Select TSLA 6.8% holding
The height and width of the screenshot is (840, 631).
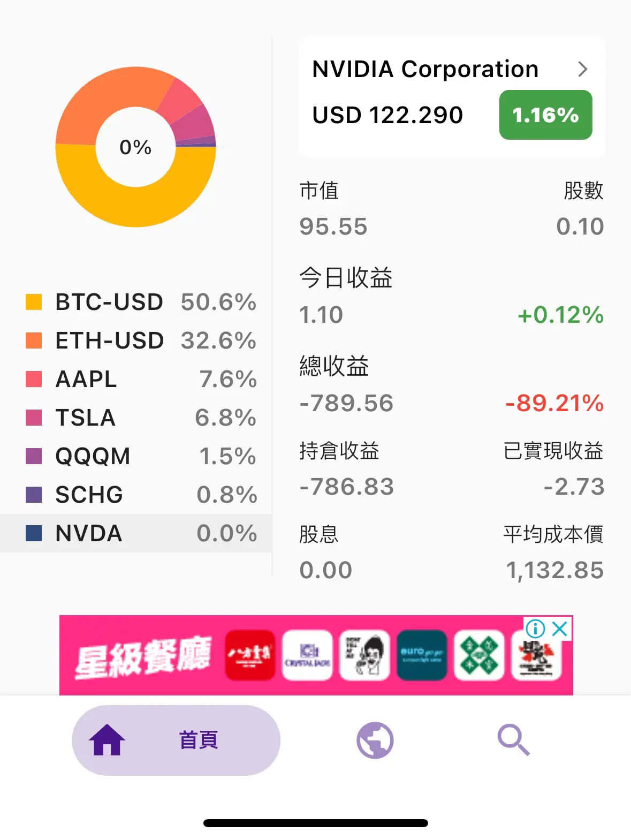click(x=136, y=418)
